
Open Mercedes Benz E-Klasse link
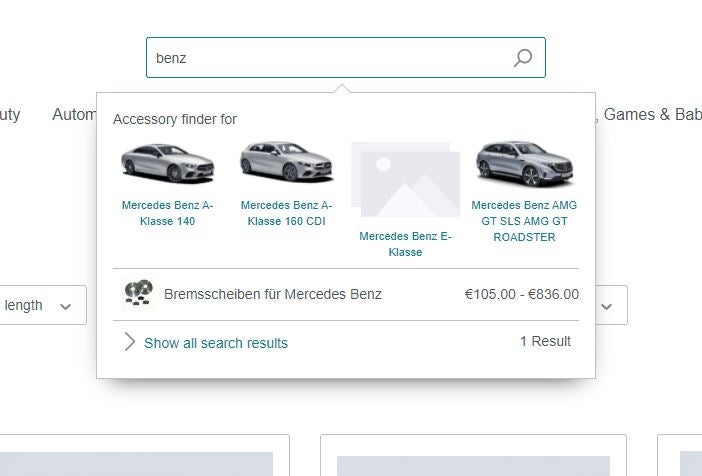[x=405, y=244]
